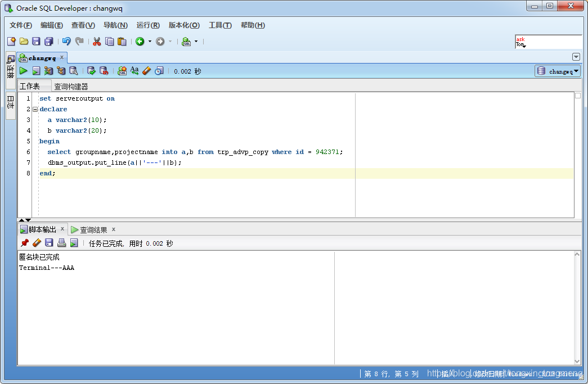Select the 查询结果 tab
This screenshot has height=384, width=588.
pyautogui.click(x=93, y=229)
